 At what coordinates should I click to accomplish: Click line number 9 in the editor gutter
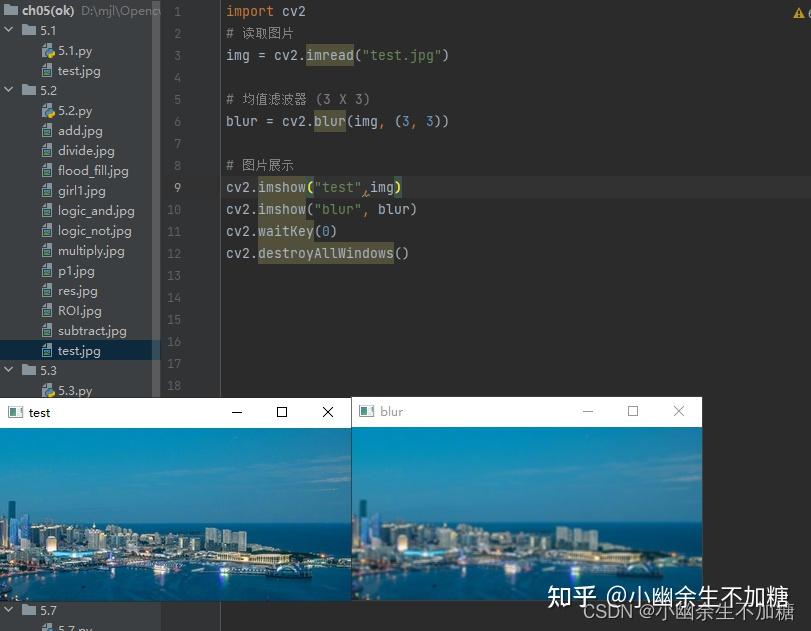click(x=177, y=187)
